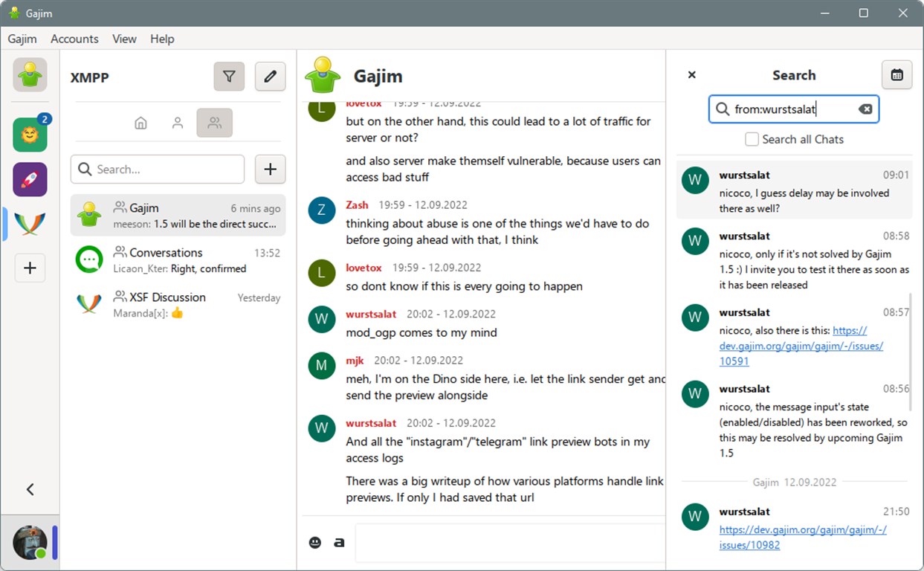This screenshot has width=924, height=571.
Task: Collapse the sidebar with the left chevron
Action: (30, 489)
